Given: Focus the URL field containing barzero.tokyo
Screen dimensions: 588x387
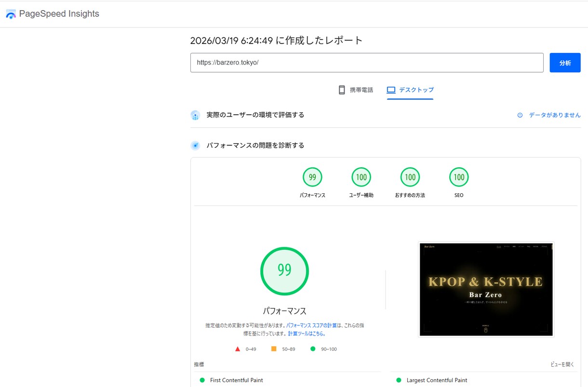Looking at the screenshot, I should [367, 63].
